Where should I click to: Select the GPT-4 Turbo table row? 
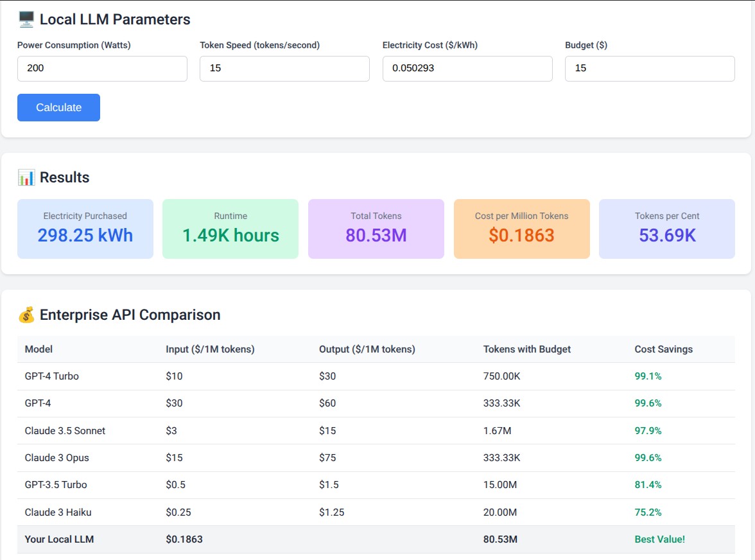tap(376, 376)
